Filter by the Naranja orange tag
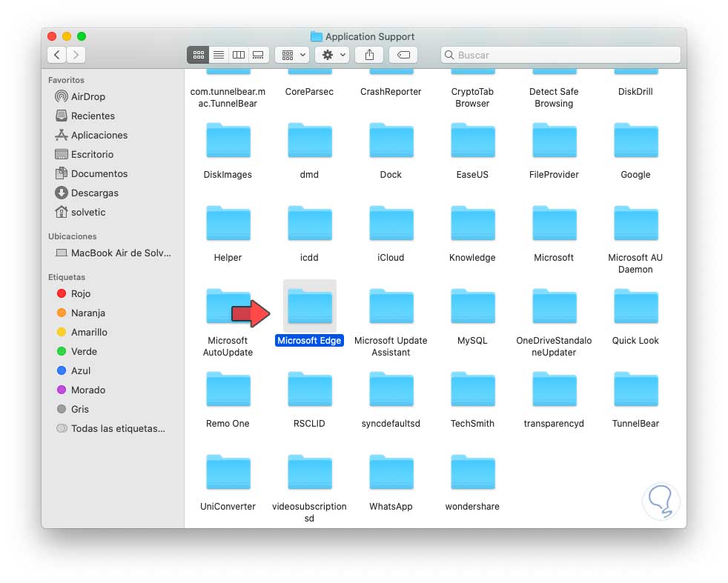728x583 pixels. pos(81,313)
